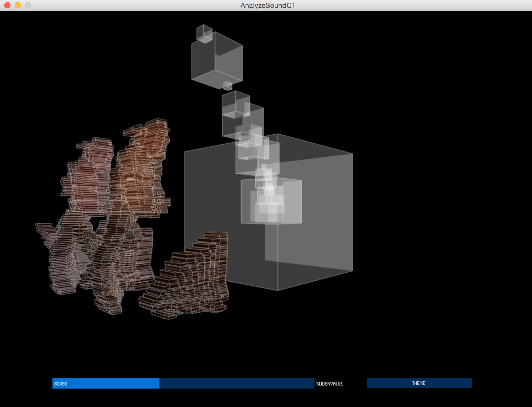This screenshot has width=532, height=407.
Task: Click the medium cube below the tiny cube
Action: point(235,104)
